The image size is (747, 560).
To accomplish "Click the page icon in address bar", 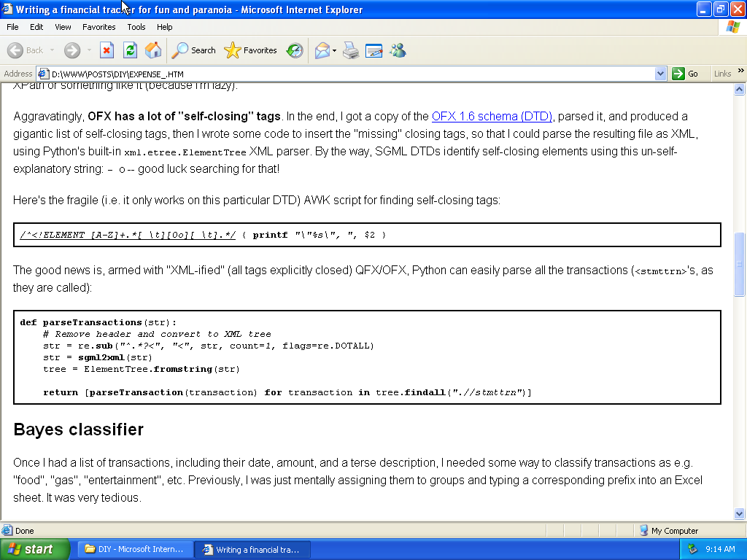I will (x=43, y=74).
